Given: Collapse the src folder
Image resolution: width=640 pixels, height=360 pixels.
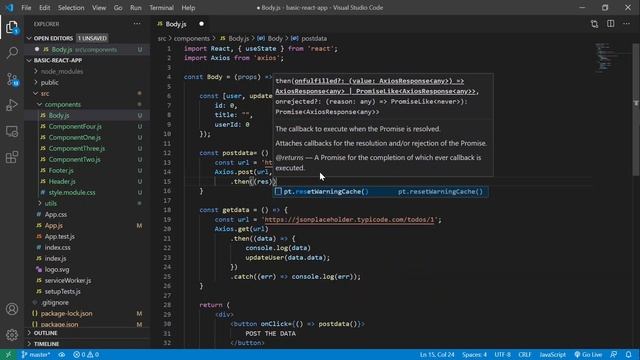Looking at the screenshot, I should pos(36,93).
